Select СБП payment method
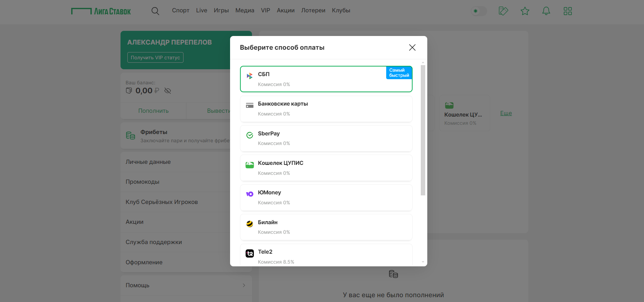The width and height of the screenshot is (644, 302). click(326, 79)
